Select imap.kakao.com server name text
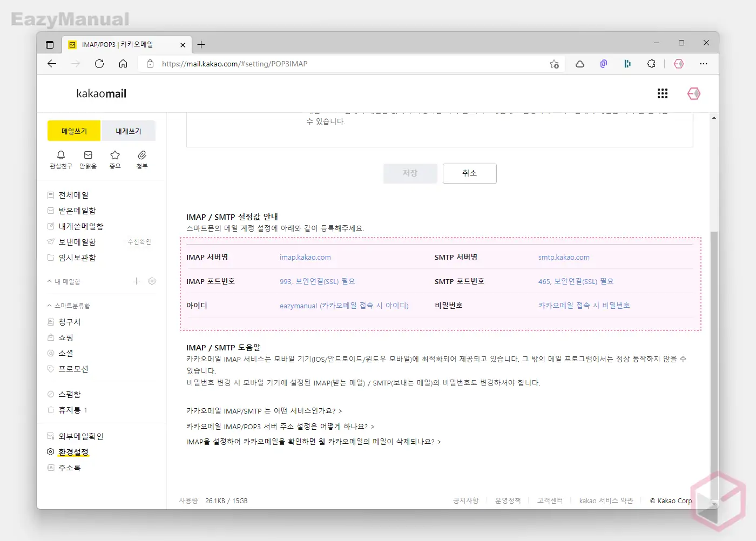This screenshot has height=541, width=756. (x=305, y=258)
